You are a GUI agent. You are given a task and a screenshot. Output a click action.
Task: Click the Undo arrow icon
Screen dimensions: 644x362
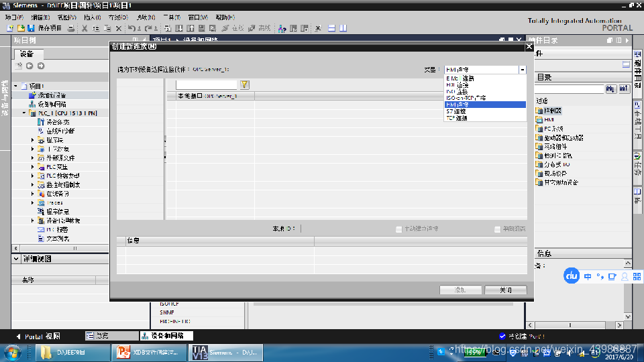(131, 28)
